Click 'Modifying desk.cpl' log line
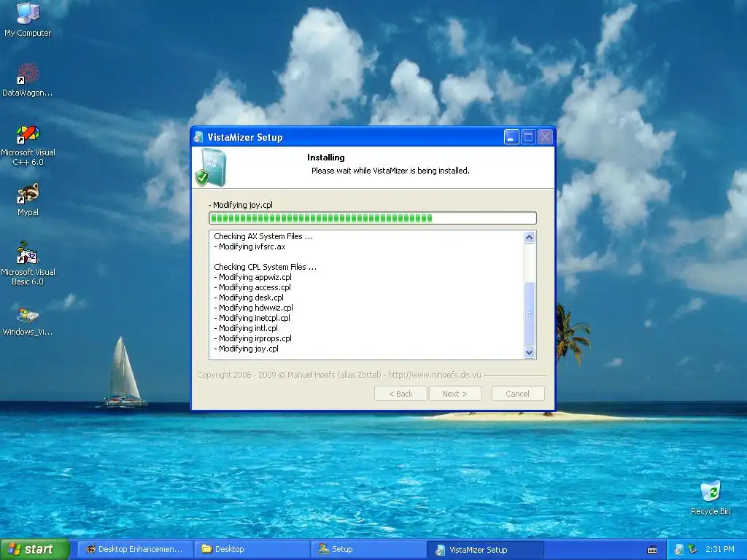 click(249, 297)
